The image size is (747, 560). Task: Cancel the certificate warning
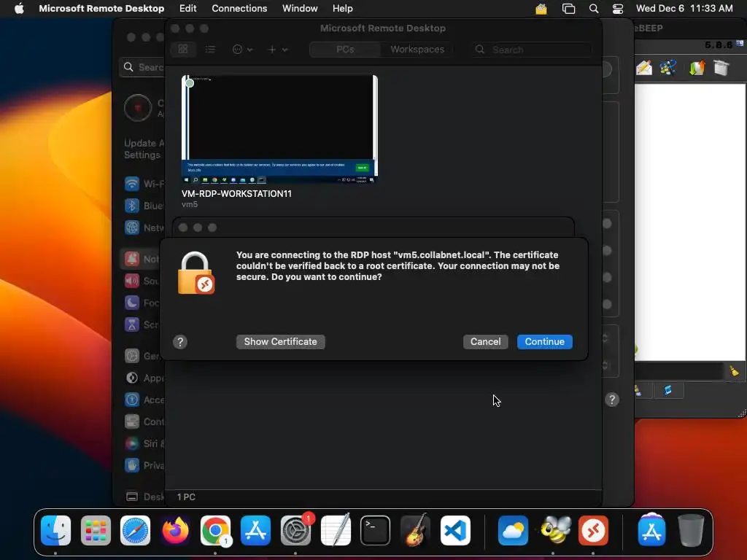[485, 342]
